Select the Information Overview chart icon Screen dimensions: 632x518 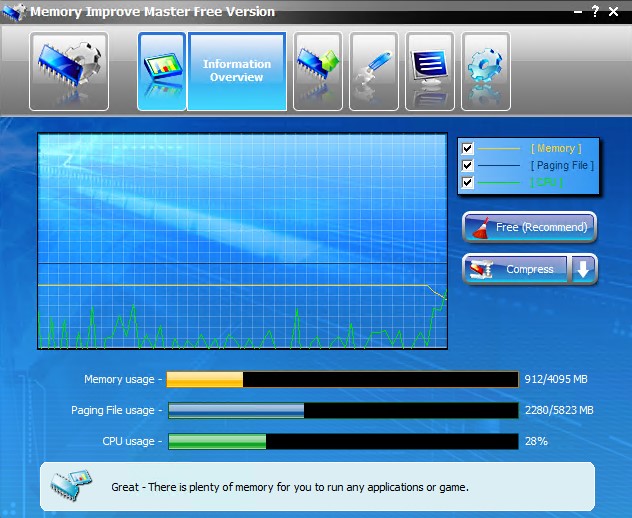[x=162, y=71]
